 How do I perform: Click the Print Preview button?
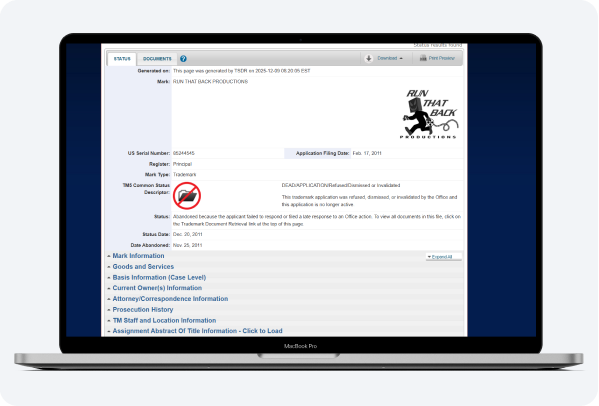click(437, 58)
